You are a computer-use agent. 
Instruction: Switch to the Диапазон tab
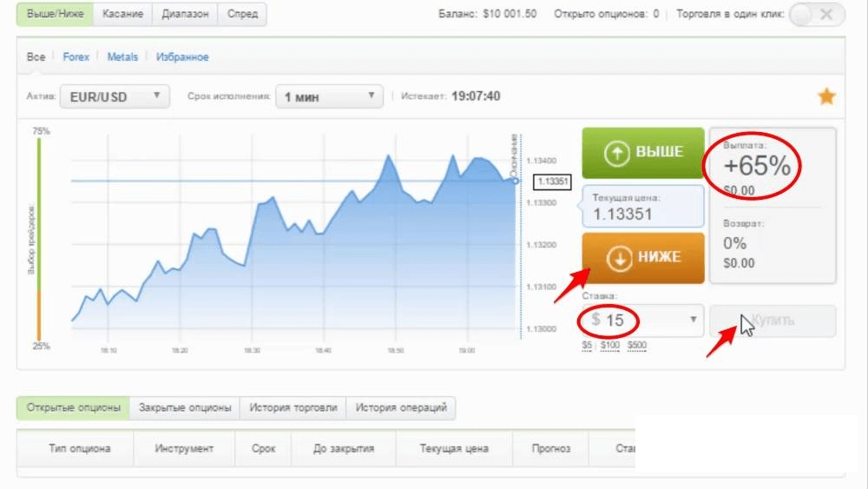click(185, 14)
